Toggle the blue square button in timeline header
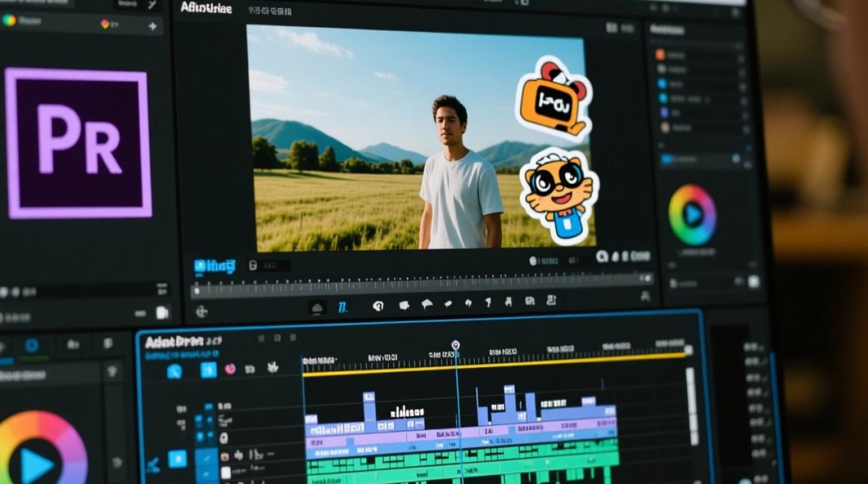Image resolution: width=868 pixels, height=484 pixels. [208, 370]
